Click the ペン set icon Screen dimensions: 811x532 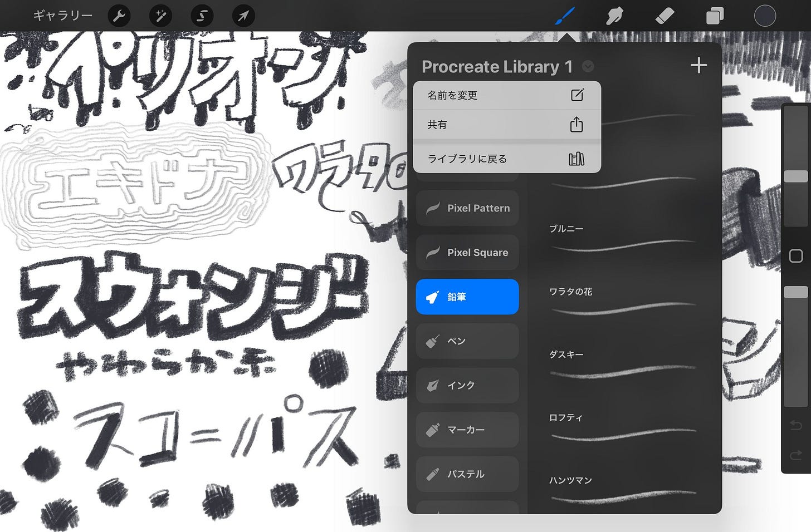(x=433, y=341)
